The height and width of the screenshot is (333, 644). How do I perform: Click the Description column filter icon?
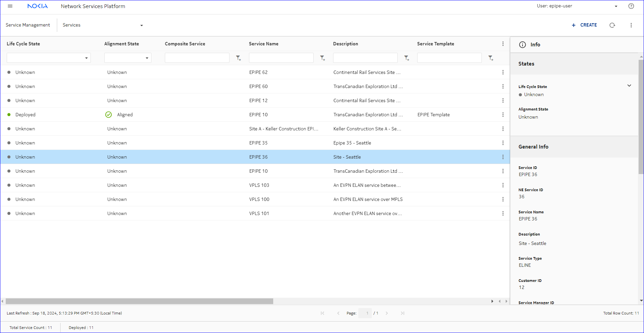(x=407, y=58)
